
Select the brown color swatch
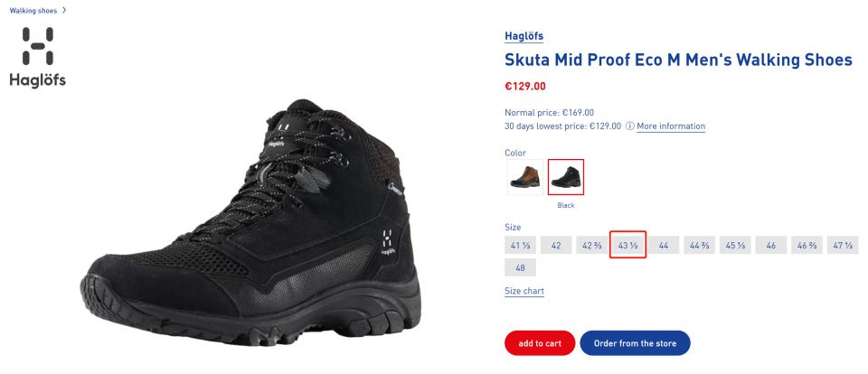(524, 176)
